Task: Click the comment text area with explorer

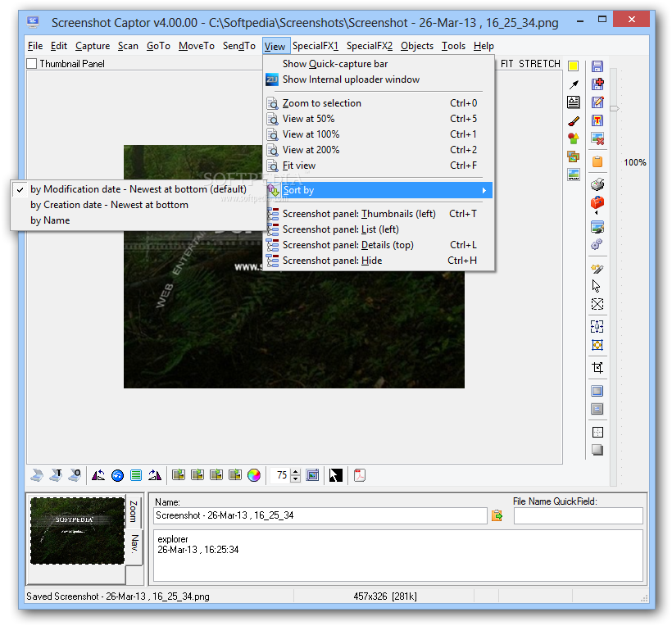Action: pos(398,556)
